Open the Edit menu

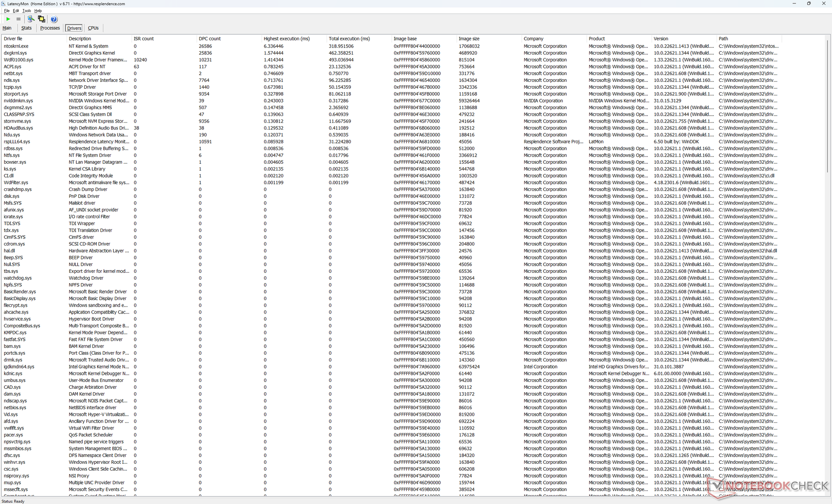click(x=16, y=11)
